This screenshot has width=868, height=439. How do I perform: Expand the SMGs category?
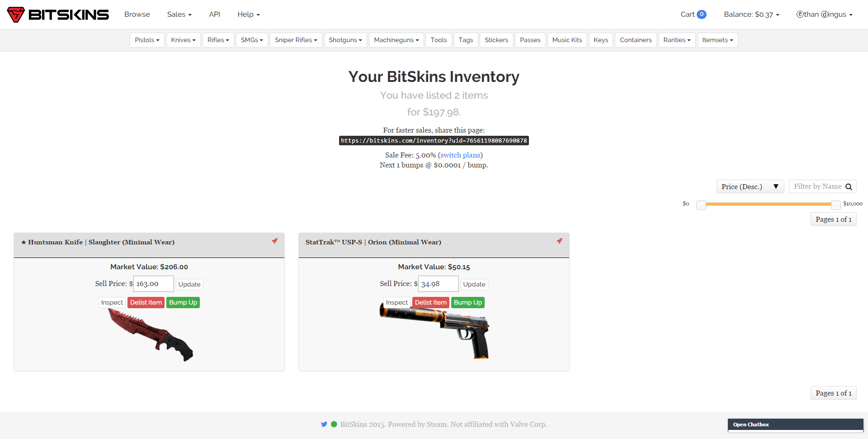(x=252, y=40)
